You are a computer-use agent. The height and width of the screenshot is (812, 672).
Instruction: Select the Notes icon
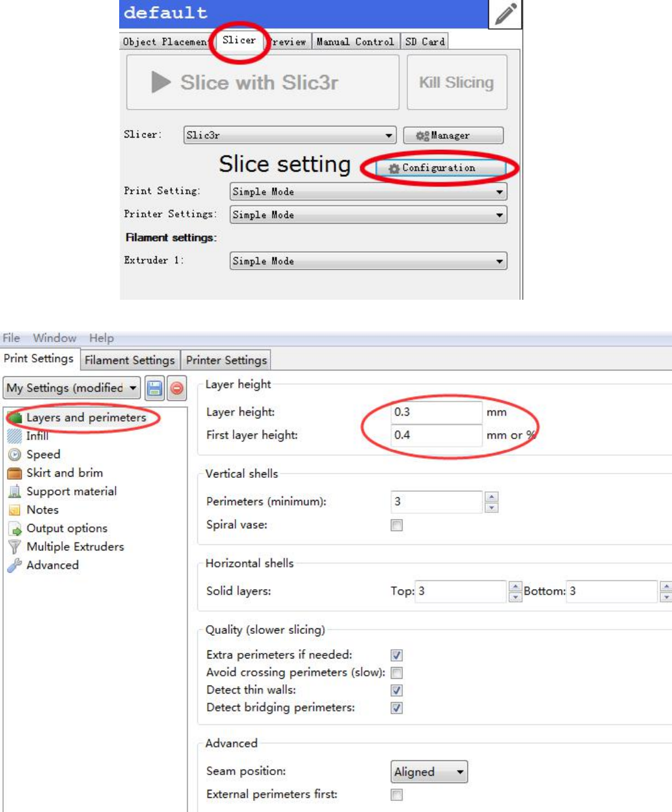[x=15, y=510]
